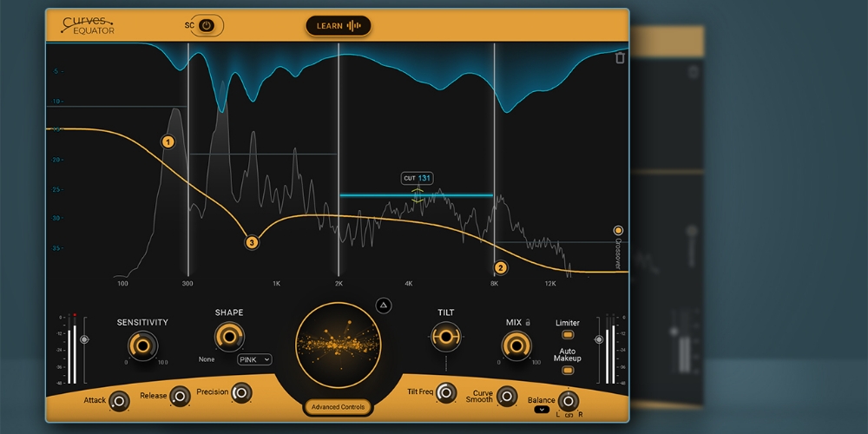Toggle the Limiter switch
The image size is (868, 434).
pos(568,334)
